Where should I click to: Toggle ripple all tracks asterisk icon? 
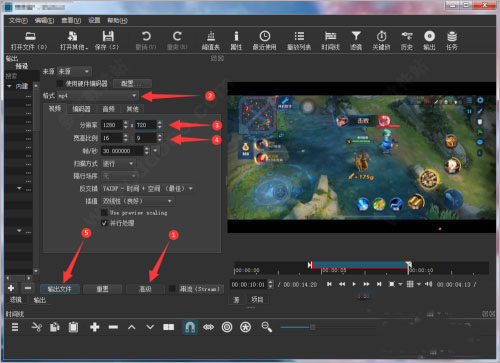(x=246, y=327)
